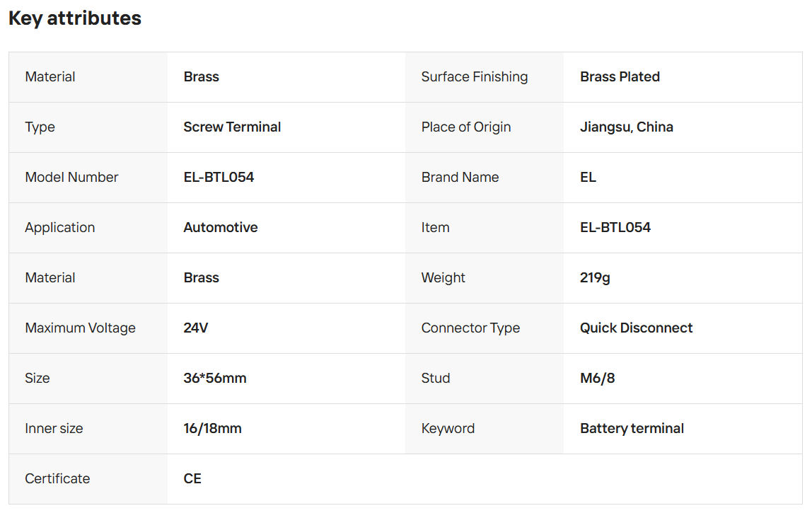This screenshot has width=812, height=513.
Task: Select the Maximum Voltage label
Action: point(80,328)
